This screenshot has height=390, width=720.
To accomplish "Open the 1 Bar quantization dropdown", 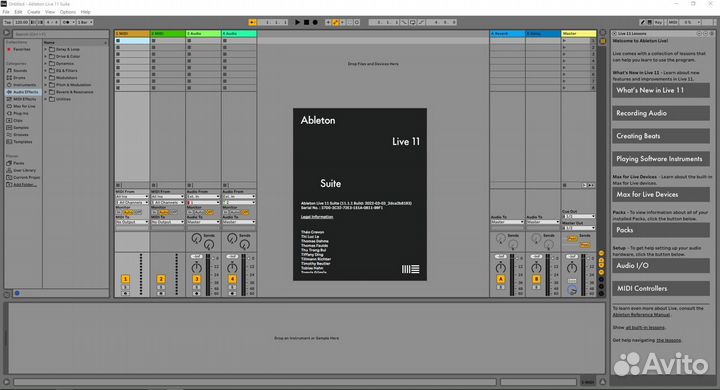I will coord(85,22).
